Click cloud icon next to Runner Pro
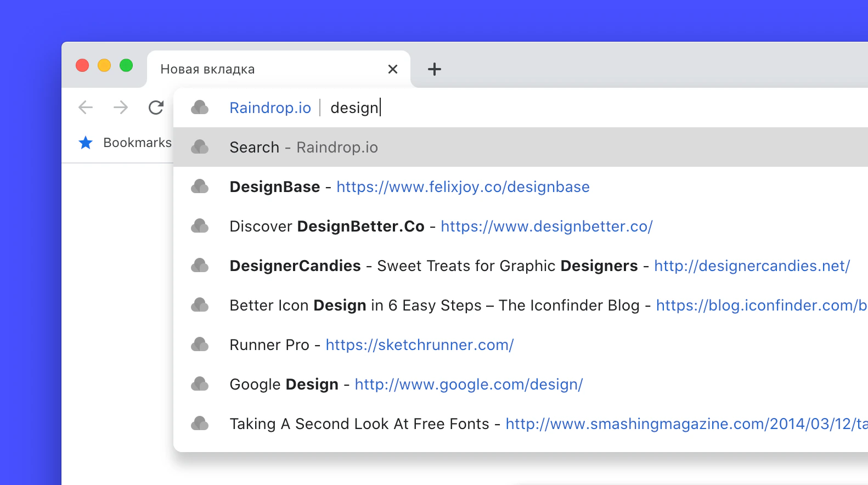The height and width of the screenshot is (485, 868). pos(200,345)
